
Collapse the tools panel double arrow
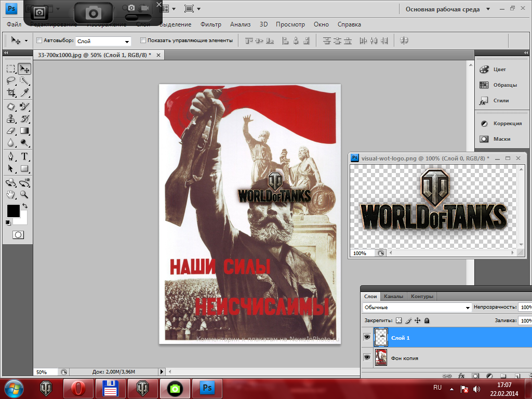(x=6, y=52)
